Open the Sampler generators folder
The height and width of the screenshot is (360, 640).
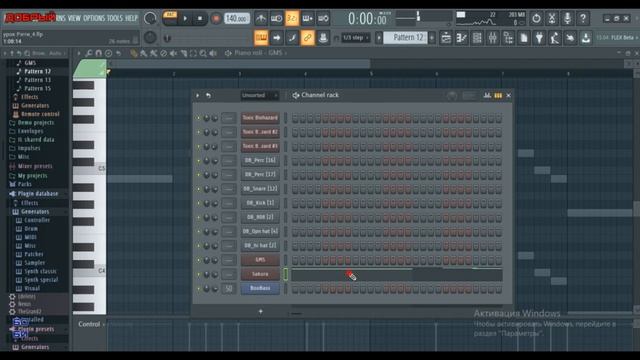(35, 263)
